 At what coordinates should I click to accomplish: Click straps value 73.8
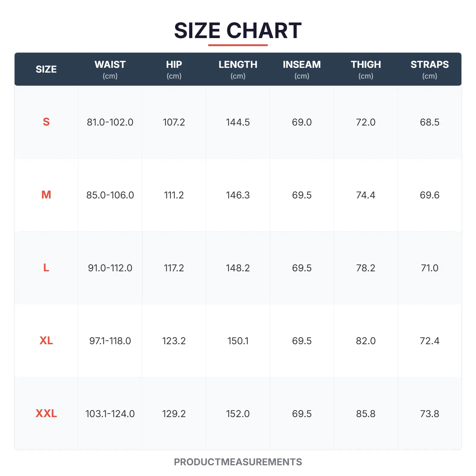tap(430, 414)
